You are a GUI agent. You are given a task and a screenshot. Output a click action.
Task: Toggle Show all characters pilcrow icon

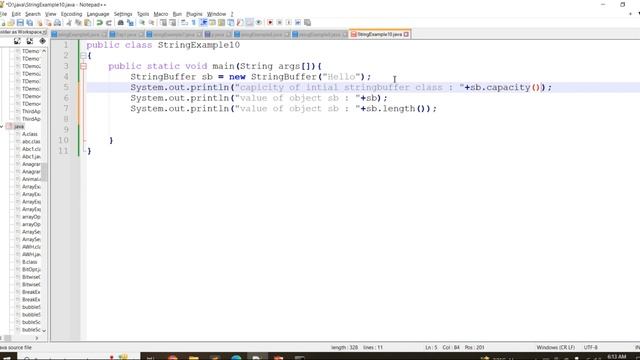click(193, 23)
